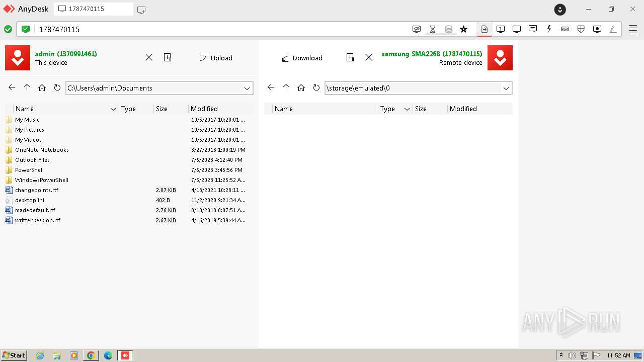
Task: Select the Outlook Files folder
Action: 129,160
